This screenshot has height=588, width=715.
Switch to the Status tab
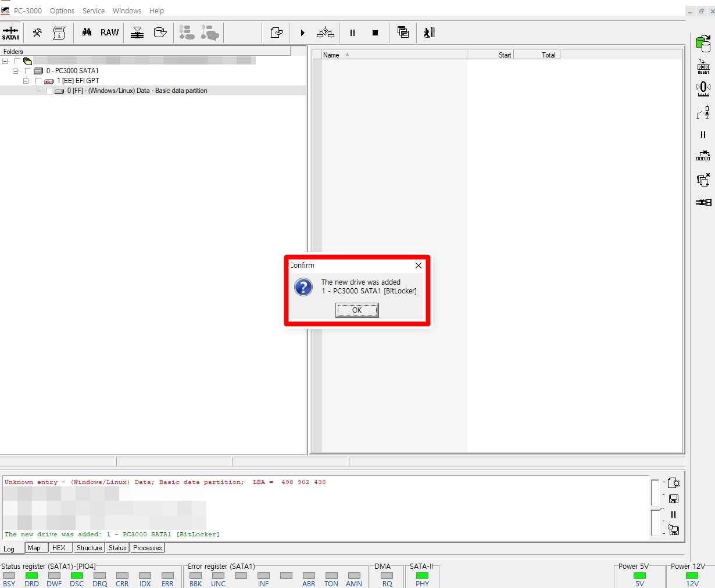coord(117,548)
